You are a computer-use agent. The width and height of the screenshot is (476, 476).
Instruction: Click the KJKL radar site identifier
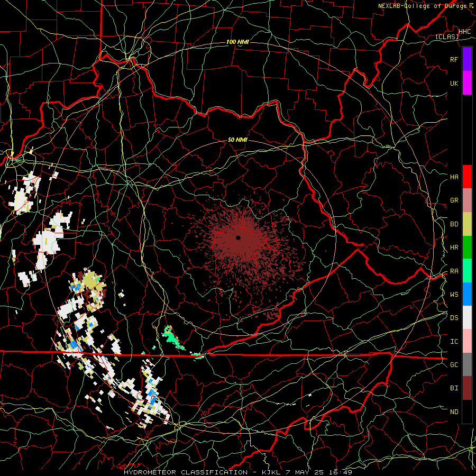(272, 472)
